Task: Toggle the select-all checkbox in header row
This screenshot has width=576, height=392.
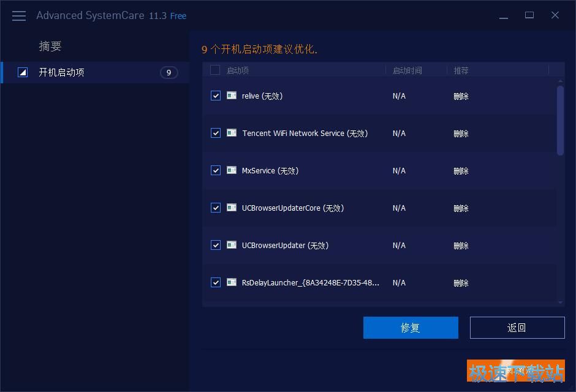Action: (x=215, y=70)
